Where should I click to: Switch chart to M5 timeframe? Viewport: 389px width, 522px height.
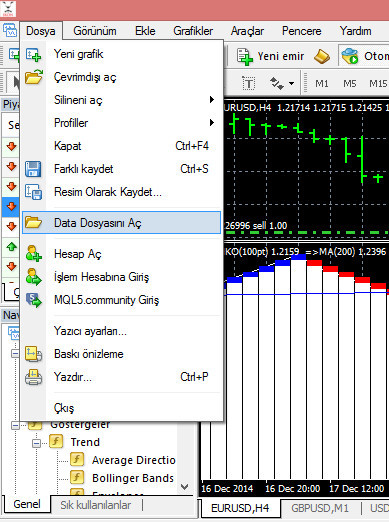pos(350,83)
